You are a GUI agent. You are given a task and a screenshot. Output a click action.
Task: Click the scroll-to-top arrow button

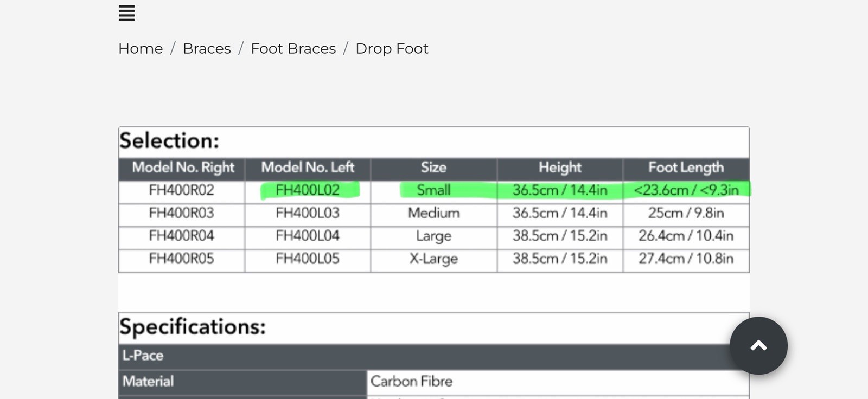[758, 345]
